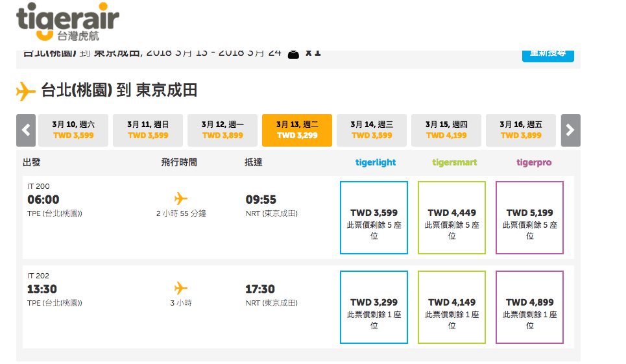This screenshot has height=364, width=626.
Task: Click the 飛行時間 column header
Action: pyautogui.click(x=179, y=162)
